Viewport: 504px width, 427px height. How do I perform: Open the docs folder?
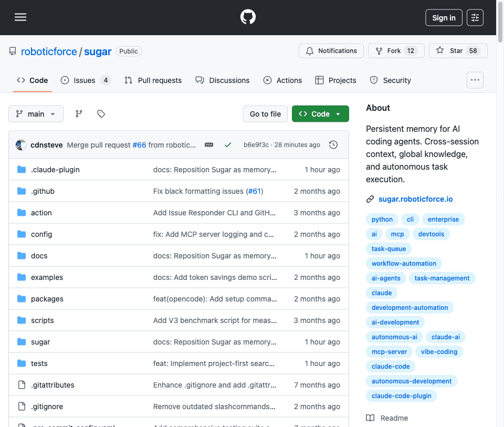[x=39, y=256]
